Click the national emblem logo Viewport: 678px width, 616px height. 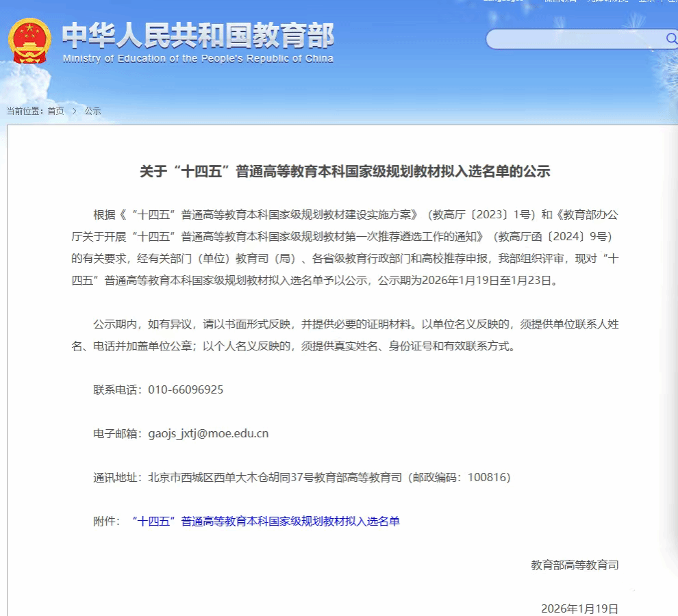(29, 41)
